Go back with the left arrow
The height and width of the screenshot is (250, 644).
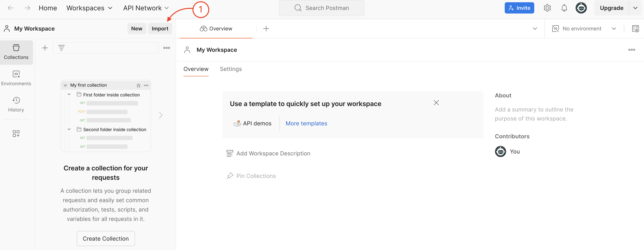[x=11, y=8]
